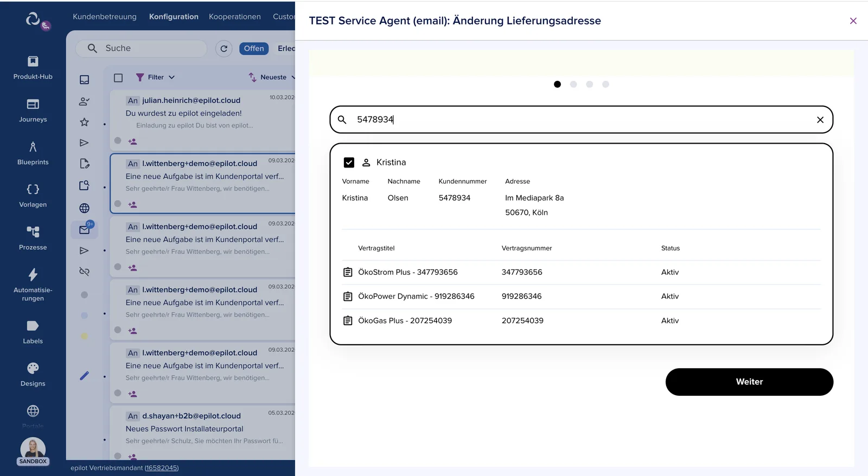Select the light blue label color dot
Screen dimensions: 868x476
click(84, 316)
